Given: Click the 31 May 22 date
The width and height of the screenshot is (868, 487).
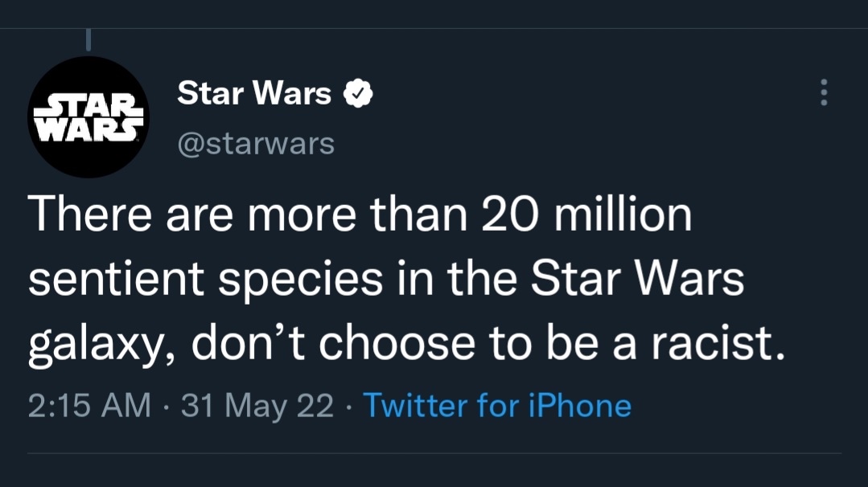Looking at the screenshot, I should (257, 405).
